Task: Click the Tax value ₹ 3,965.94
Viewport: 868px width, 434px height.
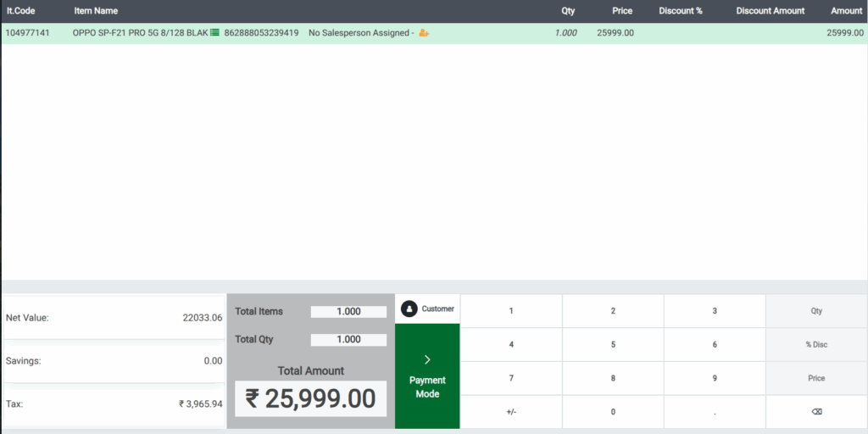Action: click(x=200, y=404)
